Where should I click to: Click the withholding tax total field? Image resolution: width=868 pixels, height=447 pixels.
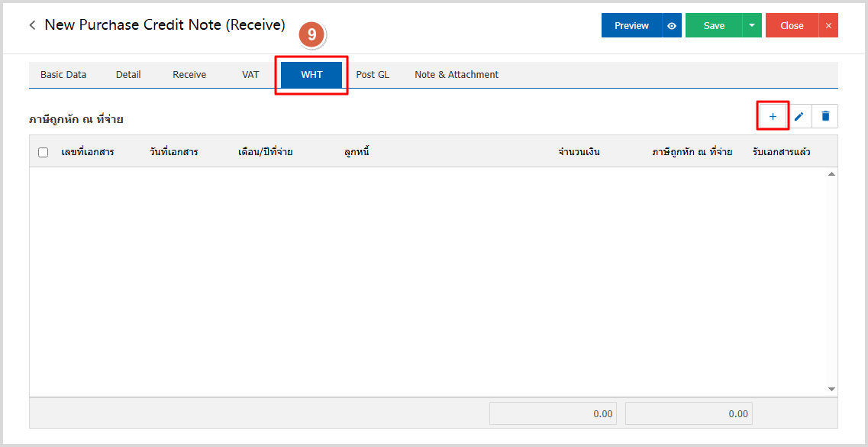pos(688,413)
